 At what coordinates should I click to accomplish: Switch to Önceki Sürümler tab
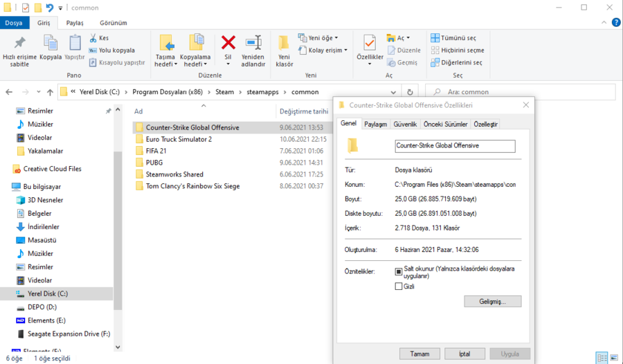445,125
